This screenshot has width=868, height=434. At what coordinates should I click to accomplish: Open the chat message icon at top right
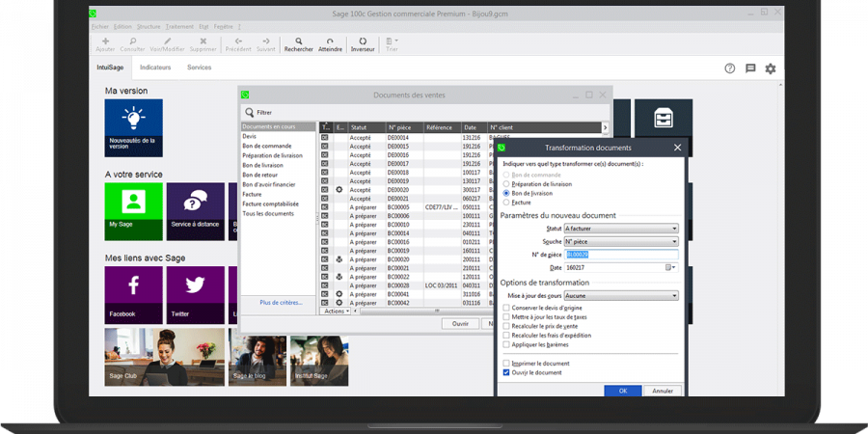pos(750,68)
